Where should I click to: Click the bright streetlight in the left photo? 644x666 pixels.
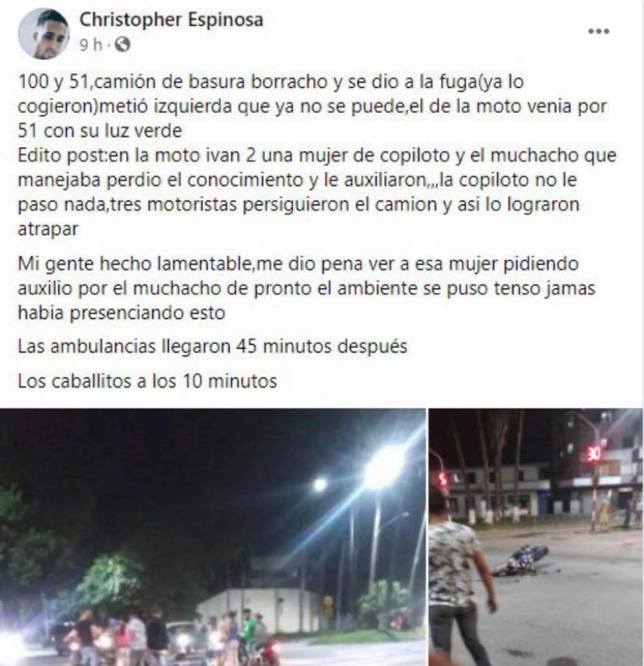384,467
